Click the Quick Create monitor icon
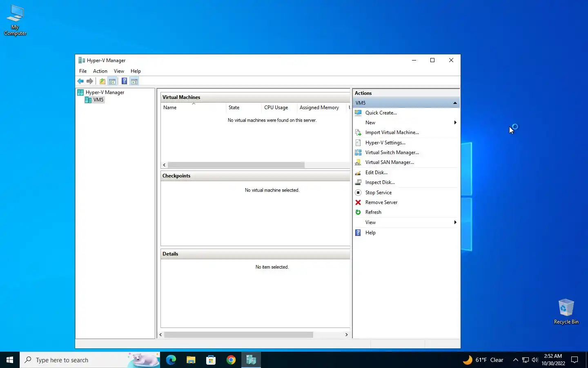The width and height of the screenshot is (588, 368). click(358, 113)
